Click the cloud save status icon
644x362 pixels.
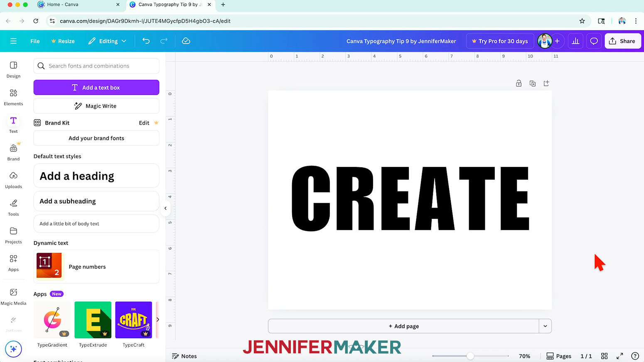click(186, 41)
